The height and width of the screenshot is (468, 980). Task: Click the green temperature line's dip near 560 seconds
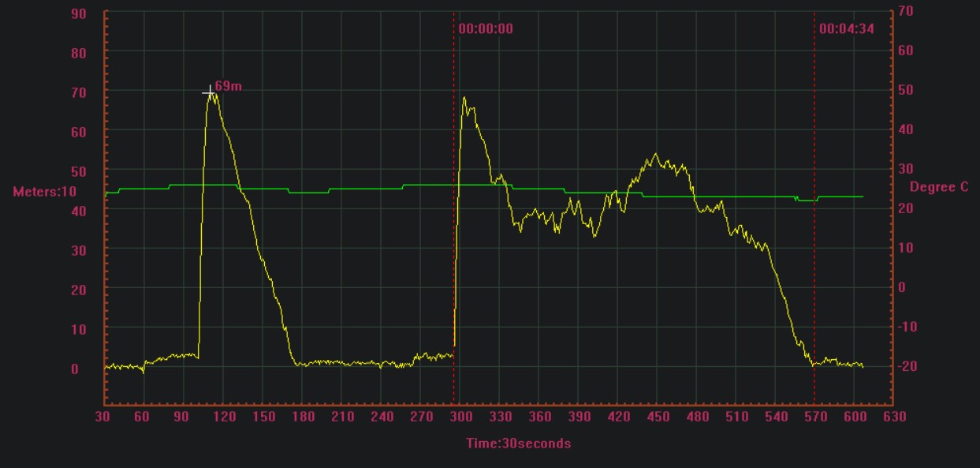coord(807,200)
